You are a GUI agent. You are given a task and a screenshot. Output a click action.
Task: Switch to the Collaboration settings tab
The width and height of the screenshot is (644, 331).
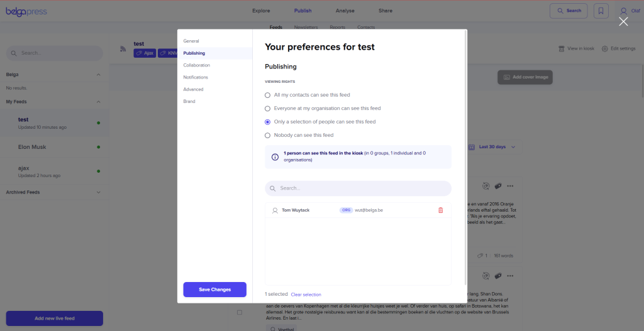pyautogui.click(x=197, y=65)
